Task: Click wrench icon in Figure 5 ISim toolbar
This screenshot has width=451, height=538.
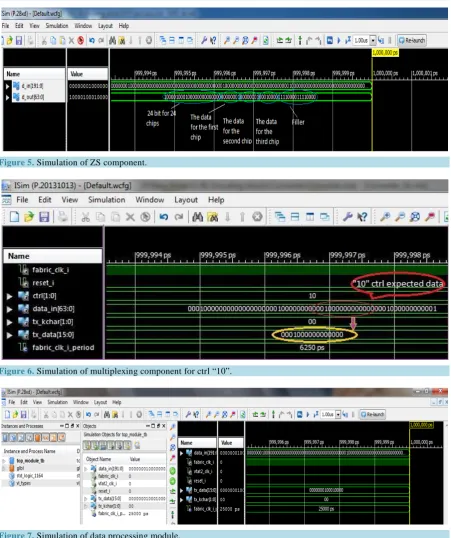Action: coord(204,40)
